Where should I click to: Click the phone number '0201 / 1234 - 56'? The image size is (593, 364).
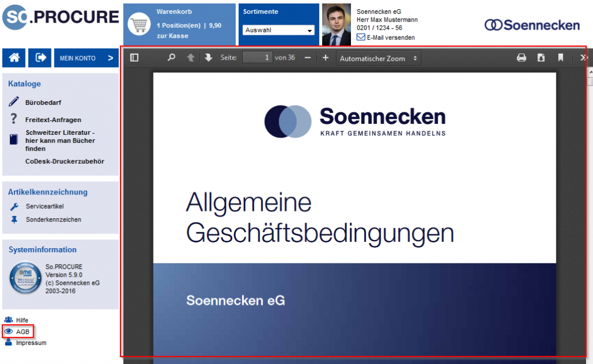coord(379,28)
